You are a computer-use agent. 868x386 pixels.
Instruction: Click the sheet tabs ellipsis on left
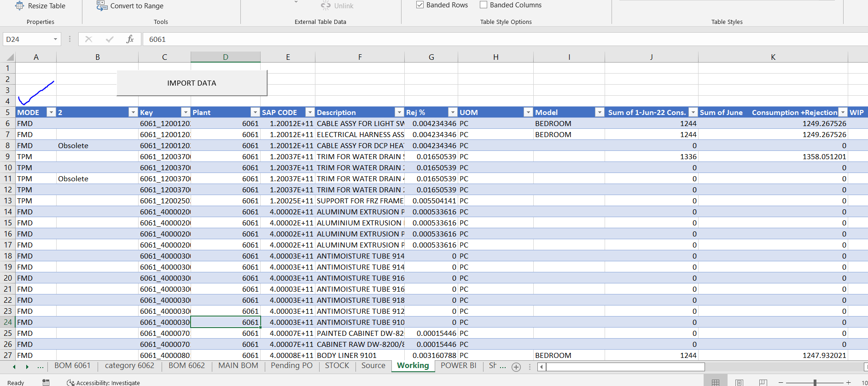click(x=41, y=367)
